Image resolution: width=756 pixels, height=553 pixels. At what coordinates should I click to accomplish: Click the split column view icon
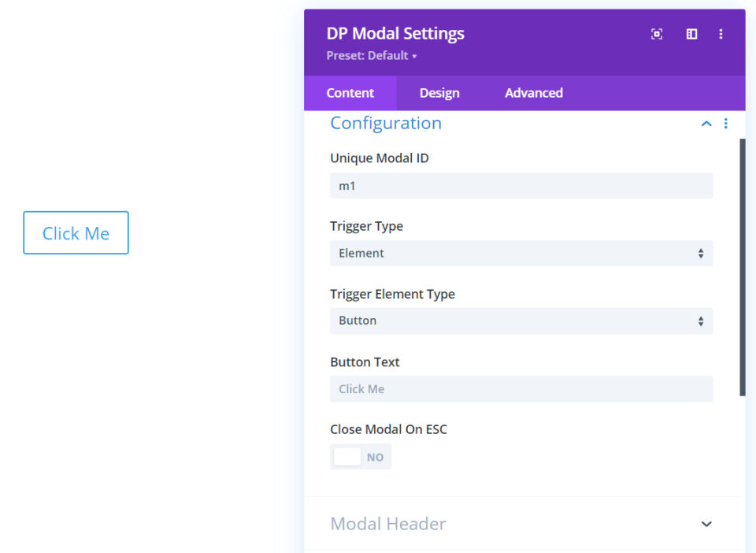point(691,34)
